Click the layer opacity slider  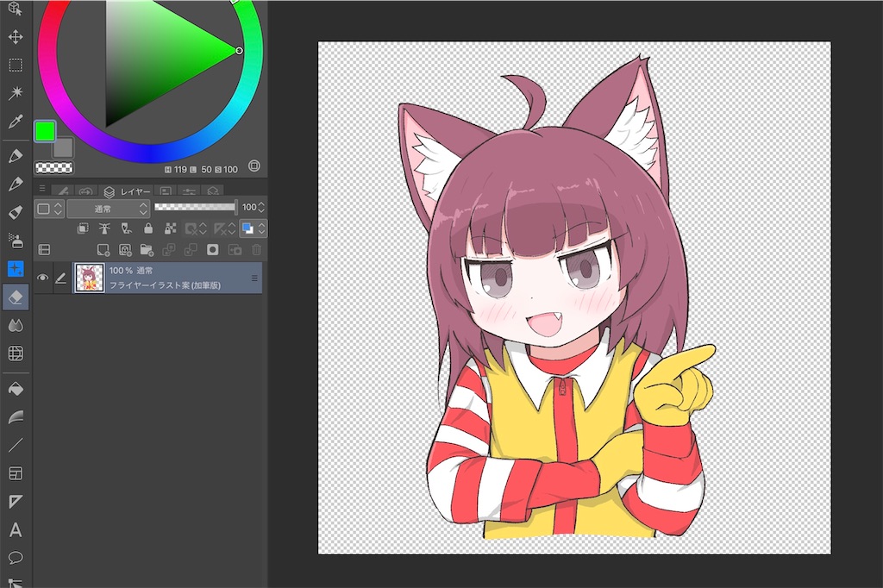coord(196,207)
